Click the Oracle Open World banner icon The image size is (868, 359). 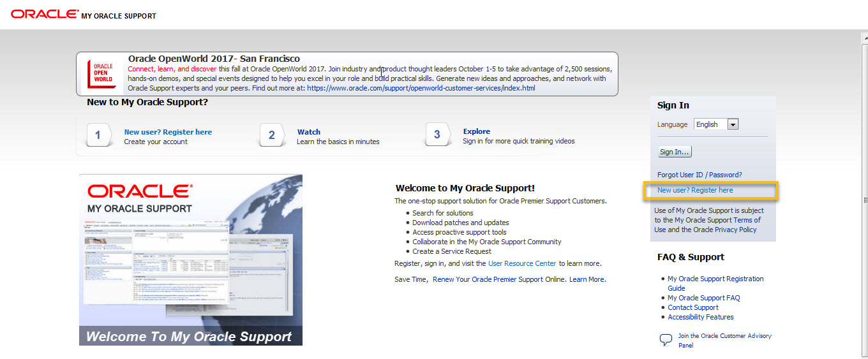pyautogui.click(x=103, y=75)
